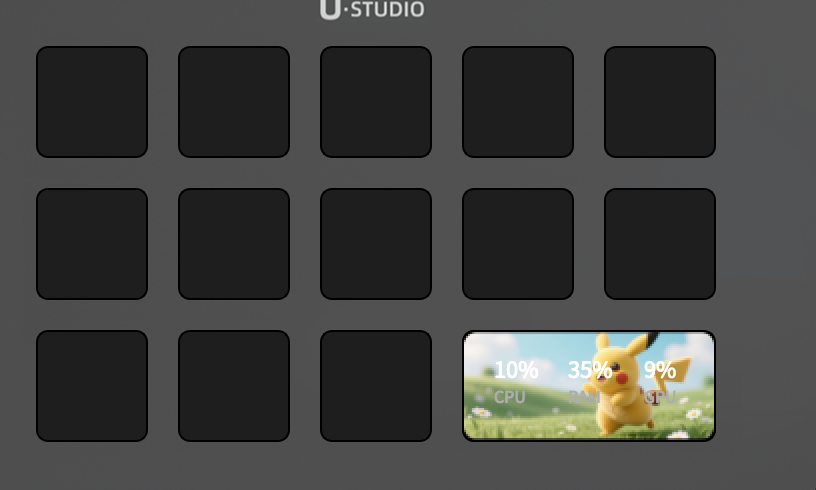Screen dimensions: 816x490
Task: Select the second empty key in top row
Action: [x=234, y=102]
